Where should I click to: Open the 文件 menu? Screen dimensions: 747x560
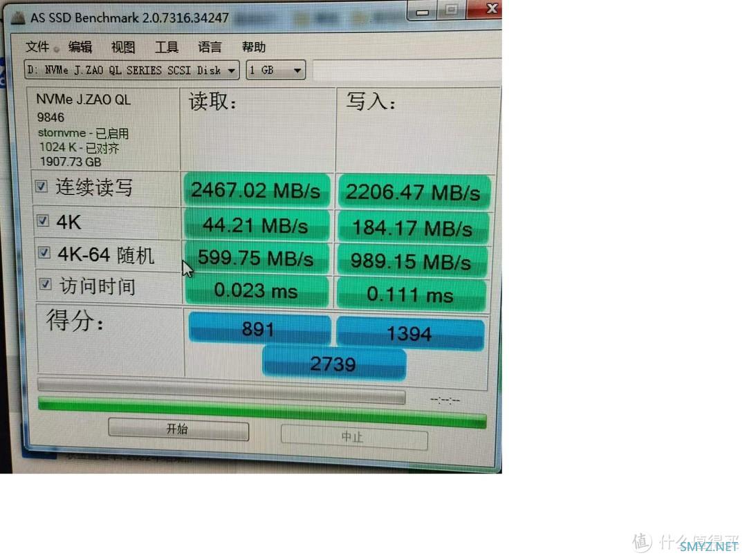37,47
